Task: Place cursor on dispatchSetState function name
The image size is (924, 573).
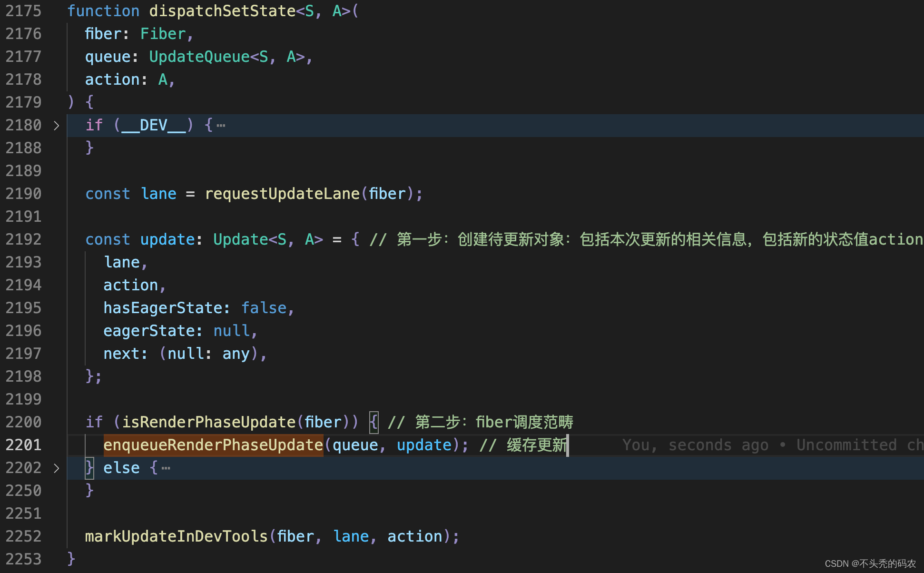Action: tap(222, 10)
